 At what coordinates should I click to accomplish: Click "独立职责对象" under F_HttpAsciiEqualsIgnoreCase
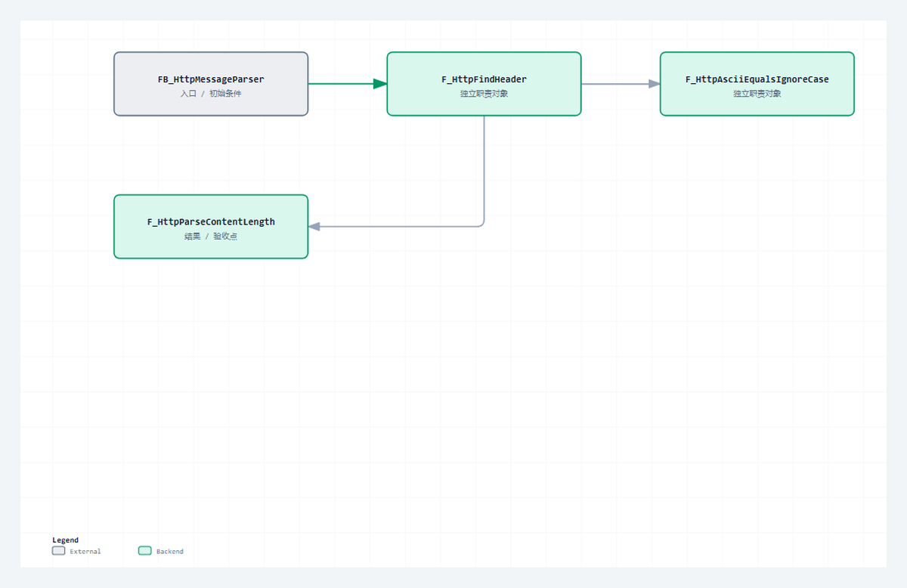coord(757,94)
